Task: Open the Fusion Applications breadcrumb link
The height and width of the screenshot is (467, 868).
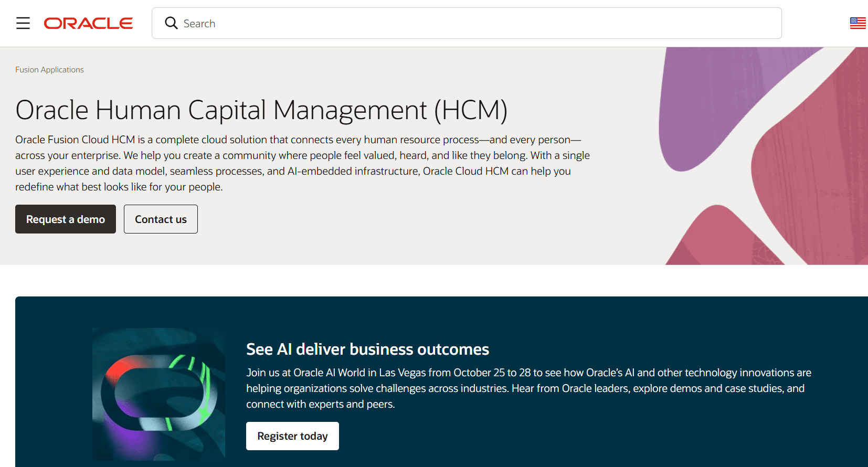Action: (x=49, y=70)
